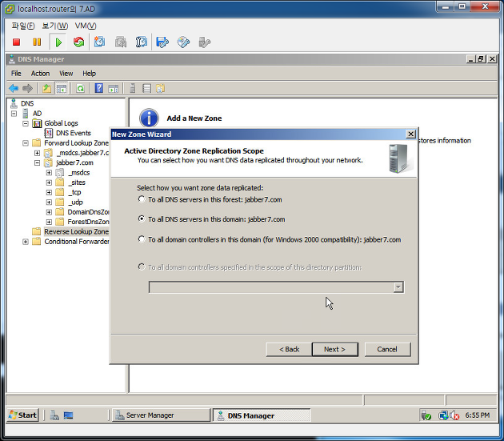Viewport: 504px width, 441px height.
Task: Click quick launch Server Manager icon
Action: pyautogui.click(x=54, y=415)
